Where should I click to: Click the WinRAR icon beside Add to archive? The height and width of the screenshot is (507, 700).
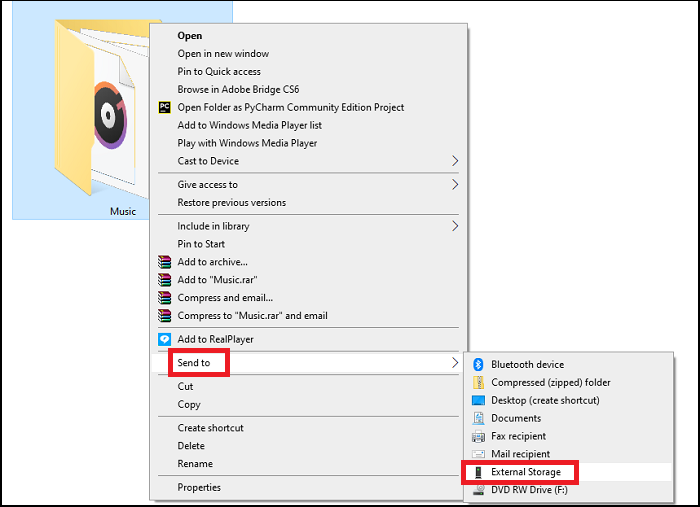pyautogui.click(x=165, y=262)
